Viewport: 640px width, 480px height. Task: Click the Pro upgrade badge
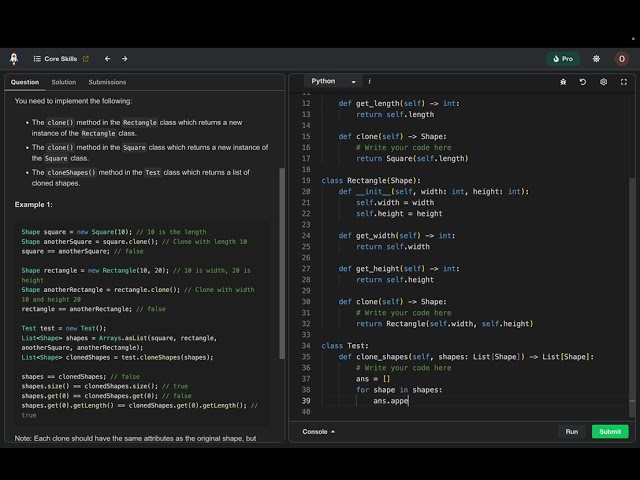tap(563, 59)
